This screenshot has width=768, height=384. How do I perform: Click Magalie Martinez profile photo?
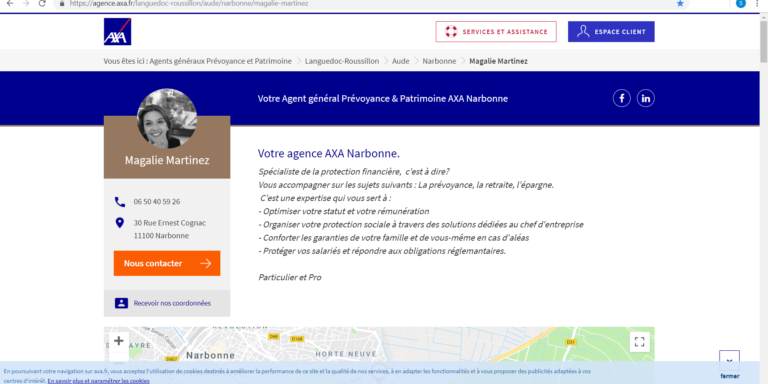(167, 119)
